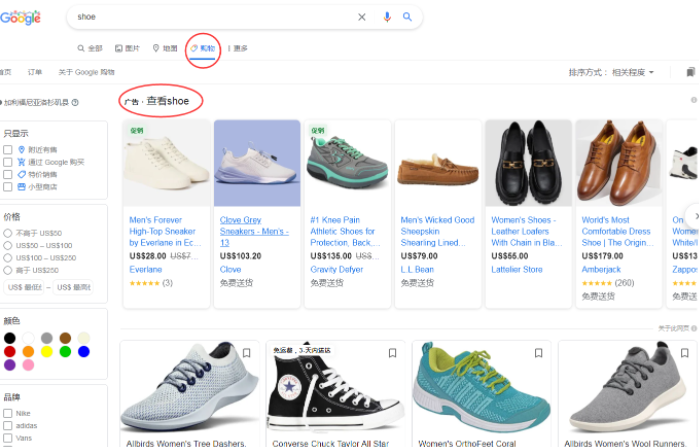Open Women's Shoes Leather Loafers listing

point(526,231)
